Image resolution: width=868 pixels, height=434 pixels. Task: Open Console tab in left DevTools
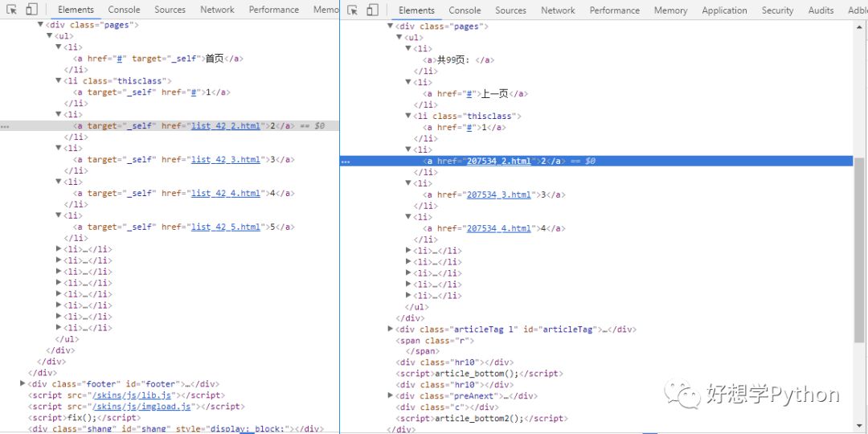pyautogui.click(x=124, y=10)
